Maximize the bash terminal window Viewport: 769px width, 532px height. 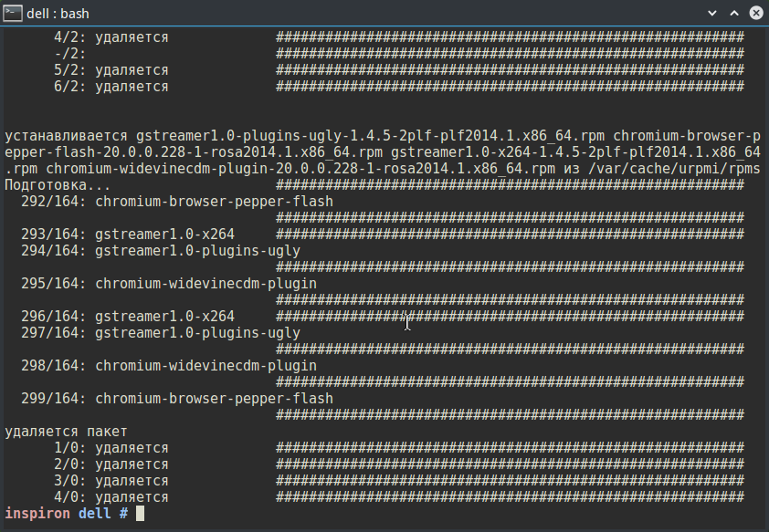click(735, 13)
